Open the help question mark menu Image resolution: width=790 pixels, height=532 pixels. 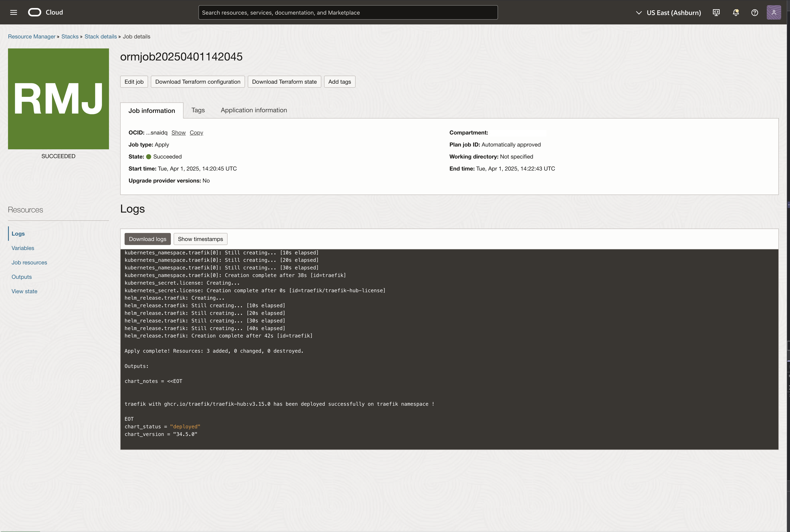point(754,13)
